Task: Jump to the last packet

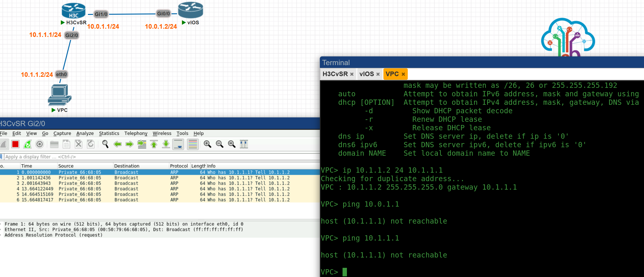Action: tap(166, 144)
